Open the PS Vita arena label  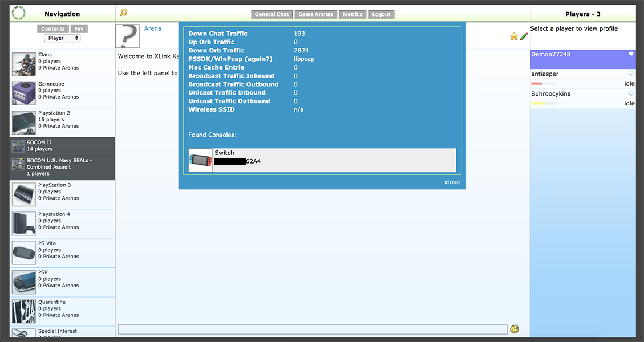(47, 243)
